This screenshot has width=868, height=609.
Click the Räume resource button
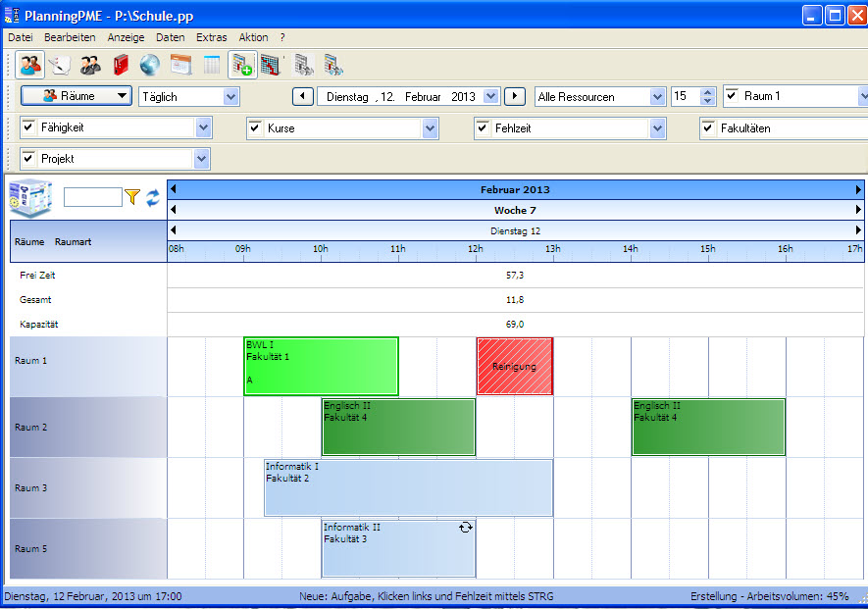point(77,96)
